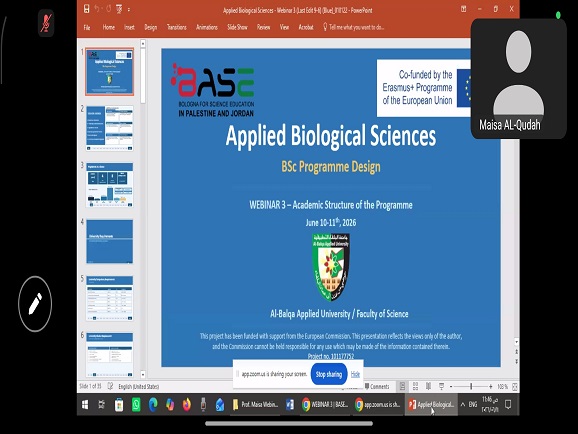Select slide 3 thumbnail with bar chart
The image size is (578, 434).
109,185
